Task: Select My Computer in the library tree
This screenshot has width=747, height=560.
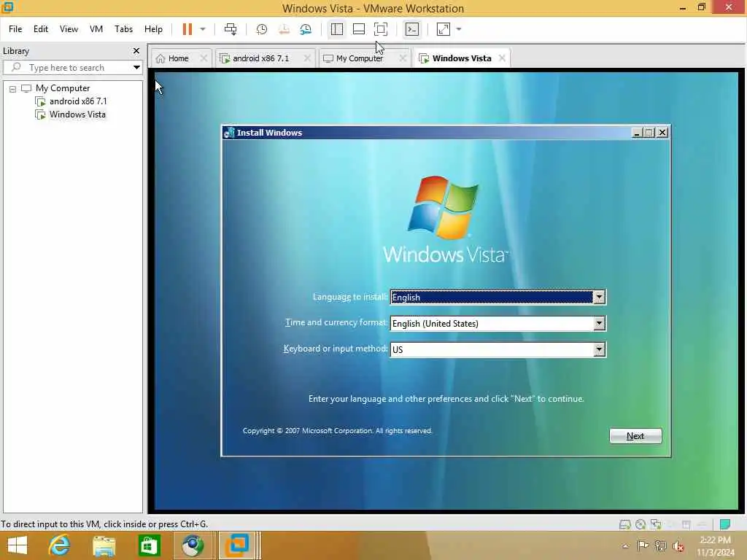Action: pyautogui.click(x=63, y=88)
